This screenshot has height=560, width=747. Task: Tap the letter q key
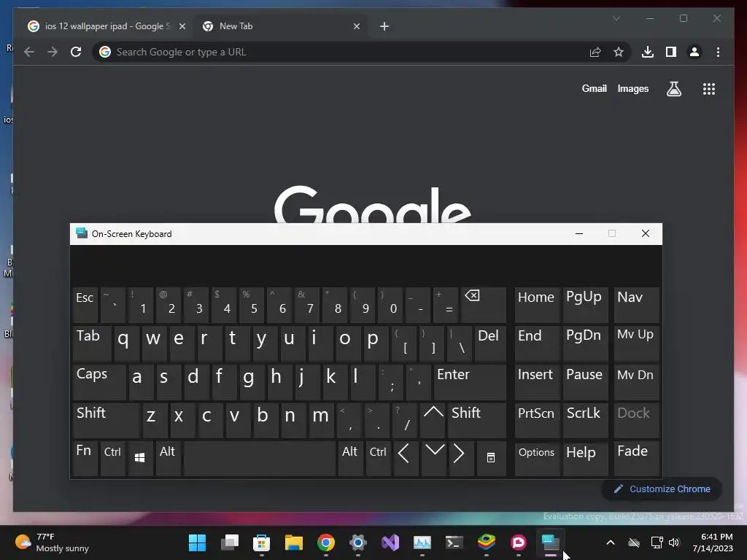pyautogui.click(x=126, y=343)
